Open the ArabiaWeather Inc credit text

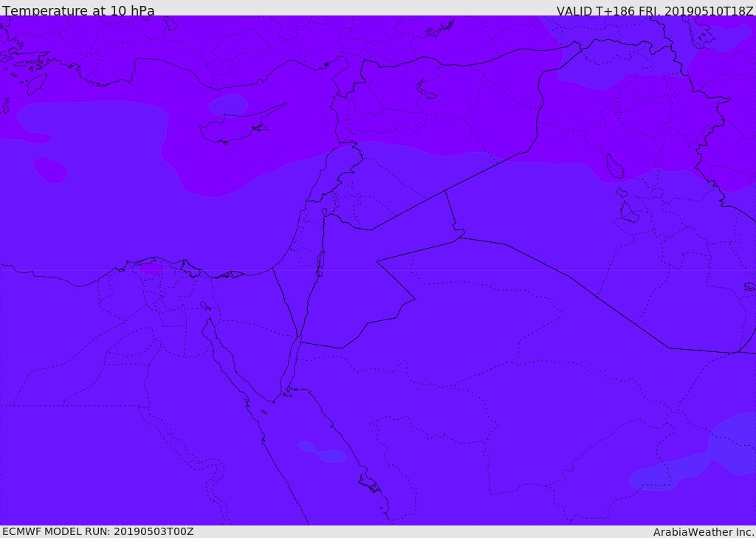point(704,532)
